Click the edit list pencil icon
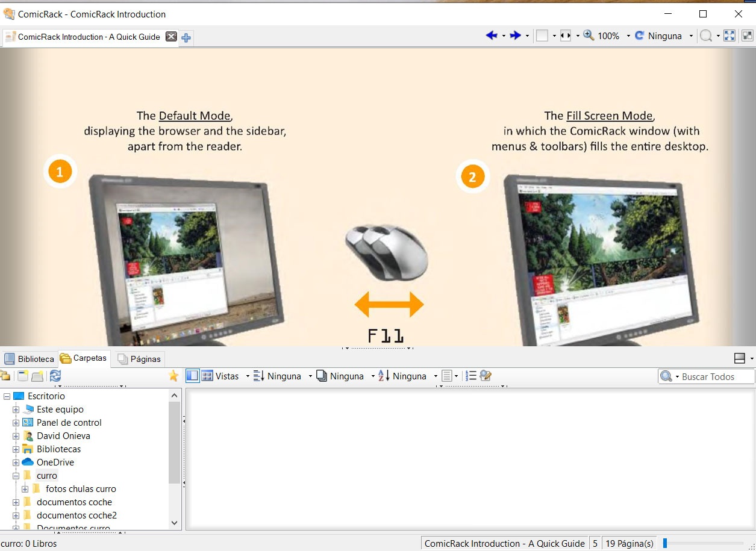Image resolution: width=756 pixels, height=551 pixels. (x=486, y=376)
